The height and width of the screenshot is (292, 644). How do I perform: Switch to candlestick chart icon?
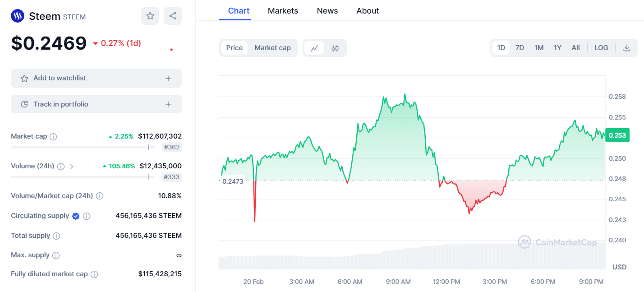335,48
